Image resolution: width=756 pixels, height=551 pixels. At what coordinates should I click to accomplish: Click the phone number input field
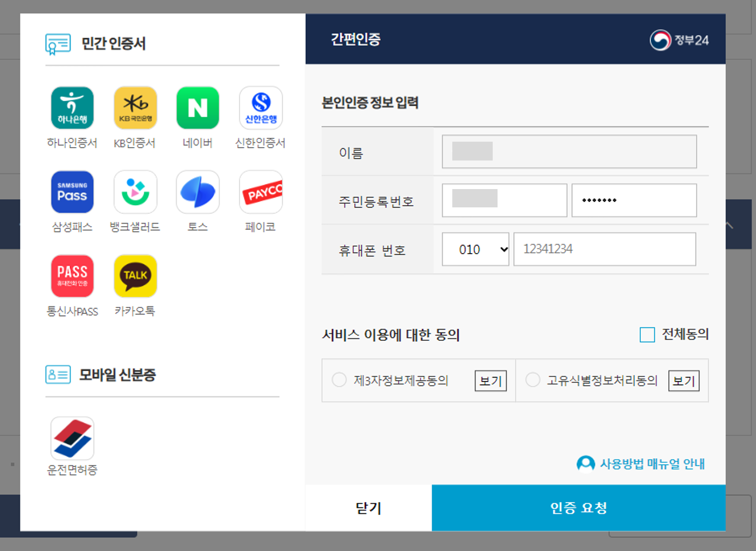pos(604,249)
